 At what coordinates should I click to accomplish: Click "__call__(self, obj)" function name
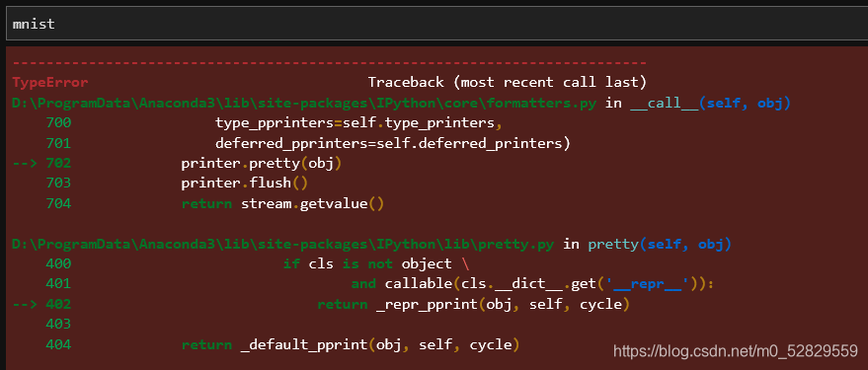click(710, 104)
